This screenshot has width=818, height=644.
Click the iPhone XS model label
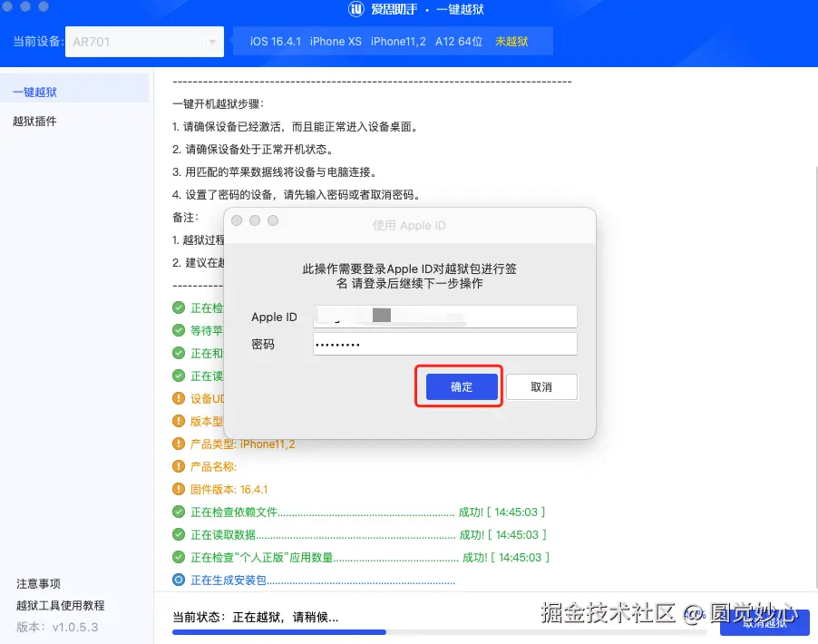click(x=336, y=41)
